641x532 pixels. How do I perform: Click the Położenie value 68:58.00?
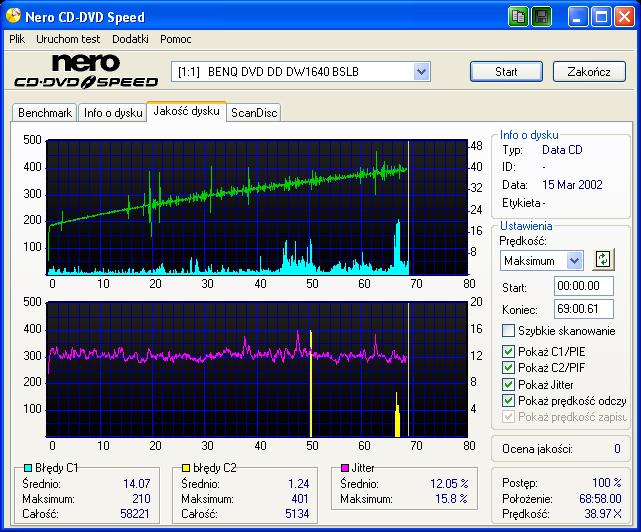click(600, 499)
